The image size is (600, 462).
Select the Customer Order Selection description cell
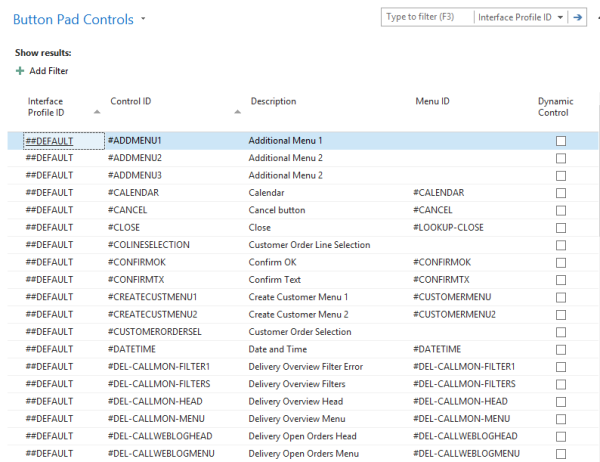click(x=299, y=332)
